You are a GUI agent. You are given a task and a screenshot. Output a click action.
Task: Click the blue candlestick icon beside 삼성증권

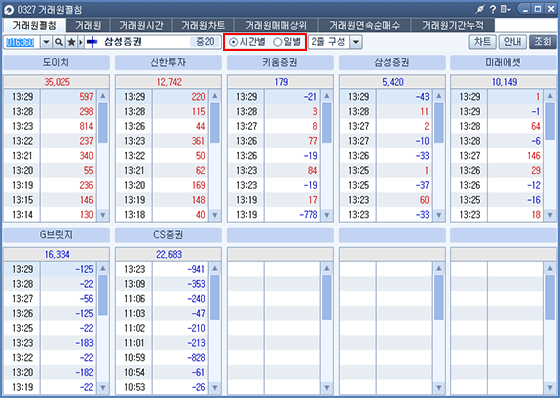tap(92, 42)
